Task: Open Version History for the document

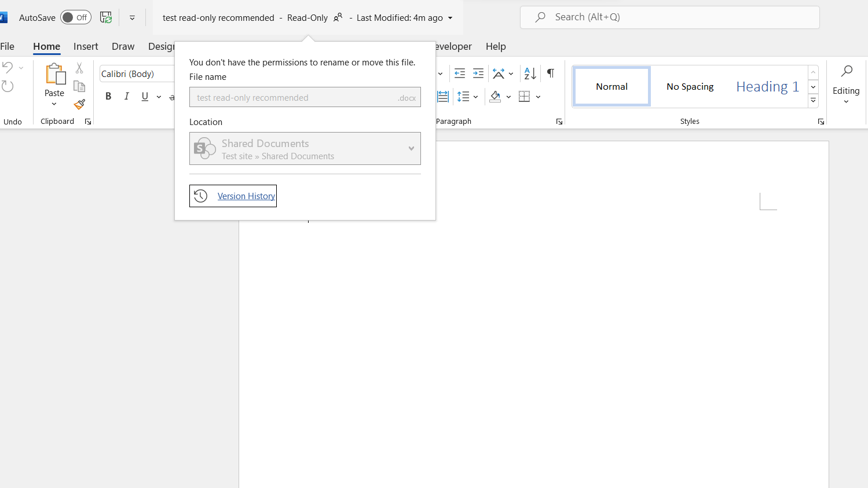Action: pos(246,196)
